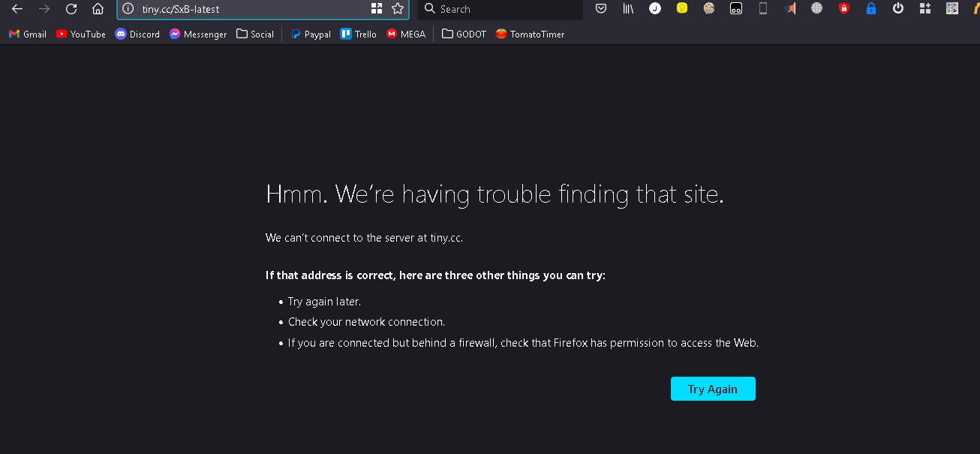Viewport: 980px width, 454px height.
Task: Click the QR code grid icon in address bar
Action: pyautogui.click(x=377, y=9)
